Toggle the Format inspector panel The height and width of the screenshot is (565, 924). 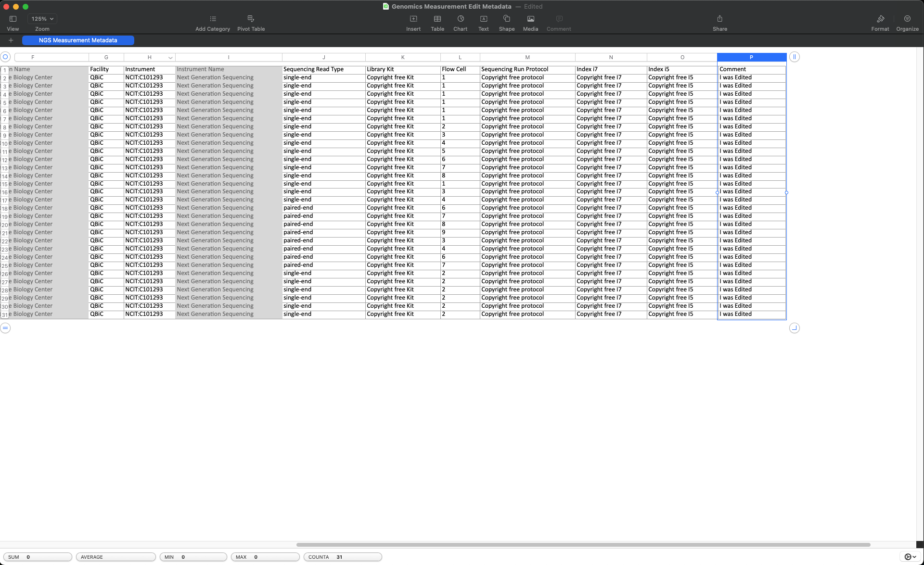(x=880, y=19)
